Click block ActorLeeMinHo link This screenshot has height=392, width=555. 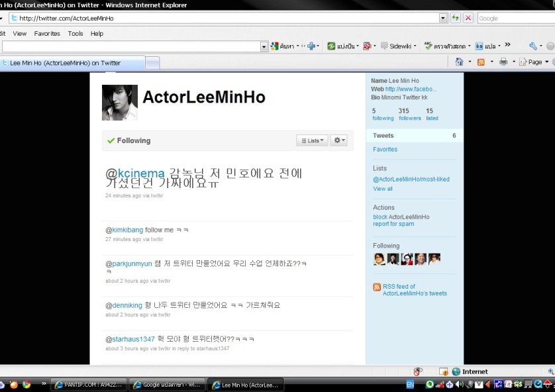tap(401, 217)
